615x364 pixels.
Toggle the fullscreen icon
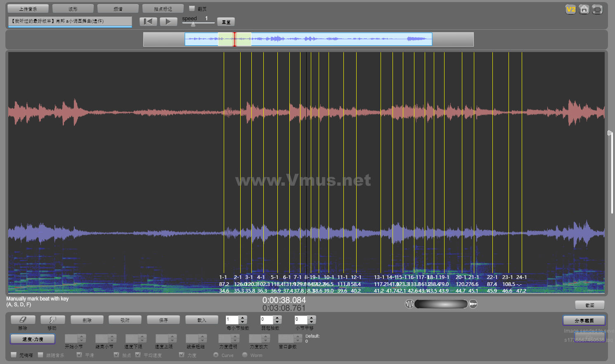597,9
